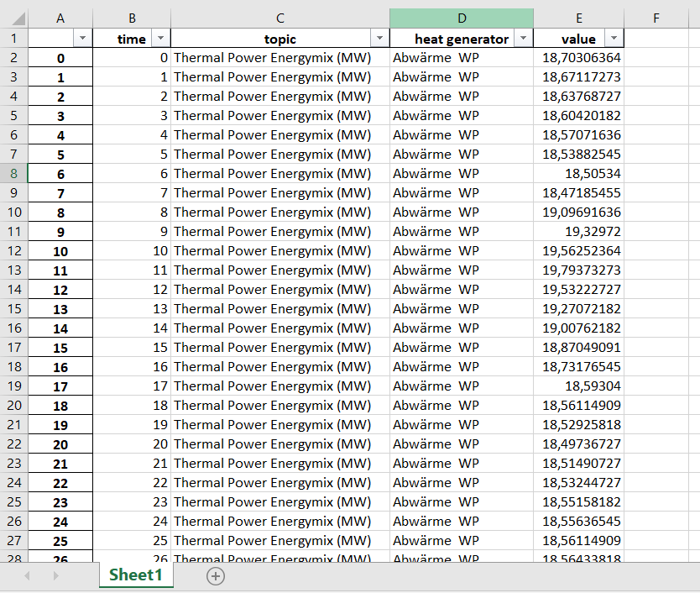Select cell with value 19,79373273
The width and height of the screenshot is (700, 593).
(x=578, y=270)
